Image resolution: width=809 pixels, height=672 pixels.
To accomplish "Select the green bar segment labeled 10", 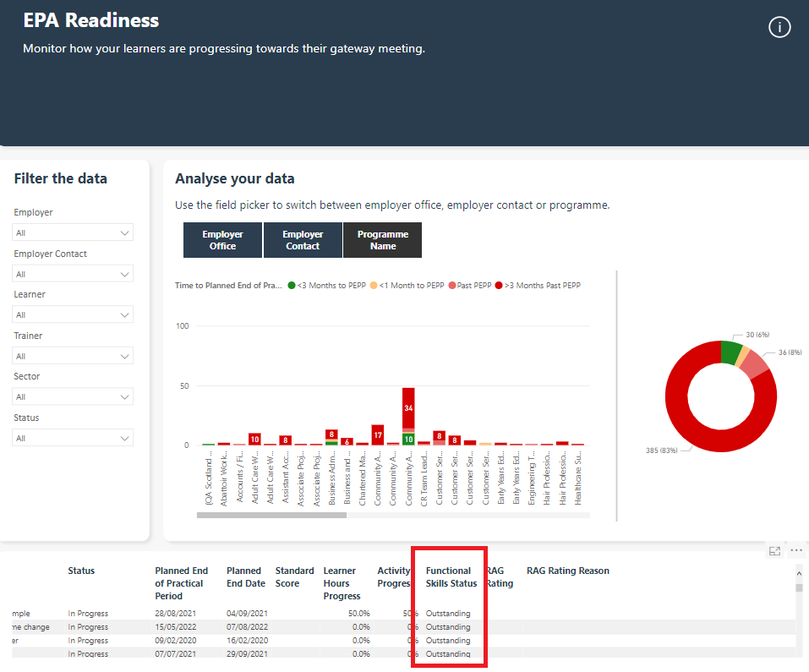I will (x=408, y=440).
